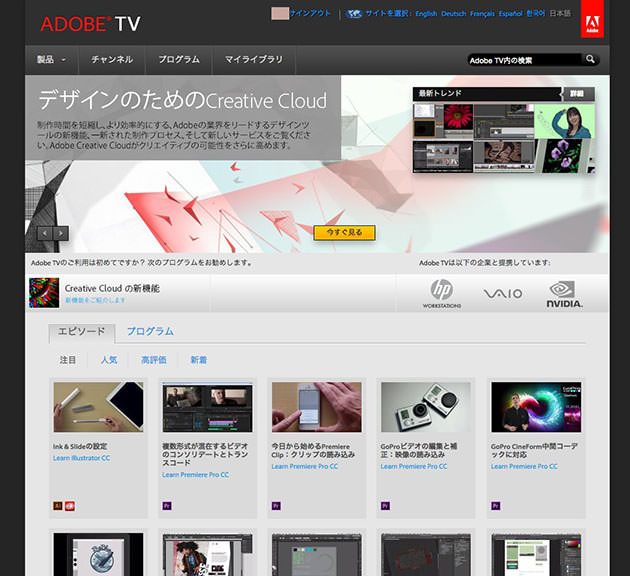Select the 人気 filter

tap(109, 360)
